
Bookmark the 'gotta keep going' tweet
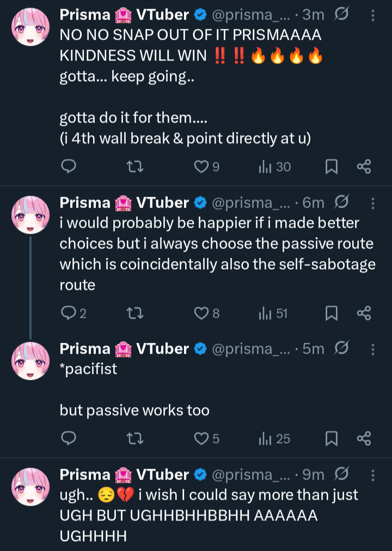tap(331, 167)
